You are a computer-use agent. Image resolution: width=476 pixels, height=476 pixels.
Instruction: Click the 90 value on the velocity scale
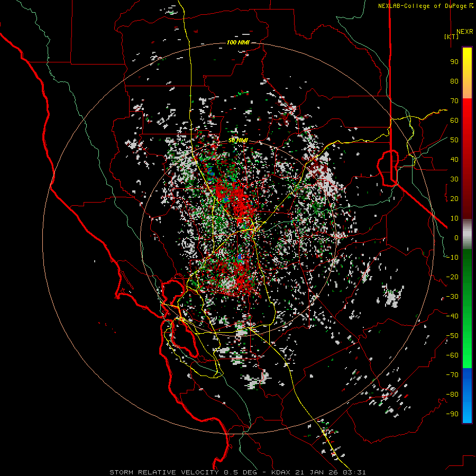coord(454,62)
